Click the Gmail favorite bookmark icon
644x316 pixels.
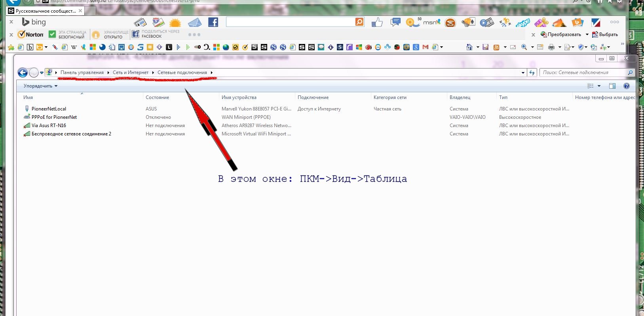[x=426, y=47]
